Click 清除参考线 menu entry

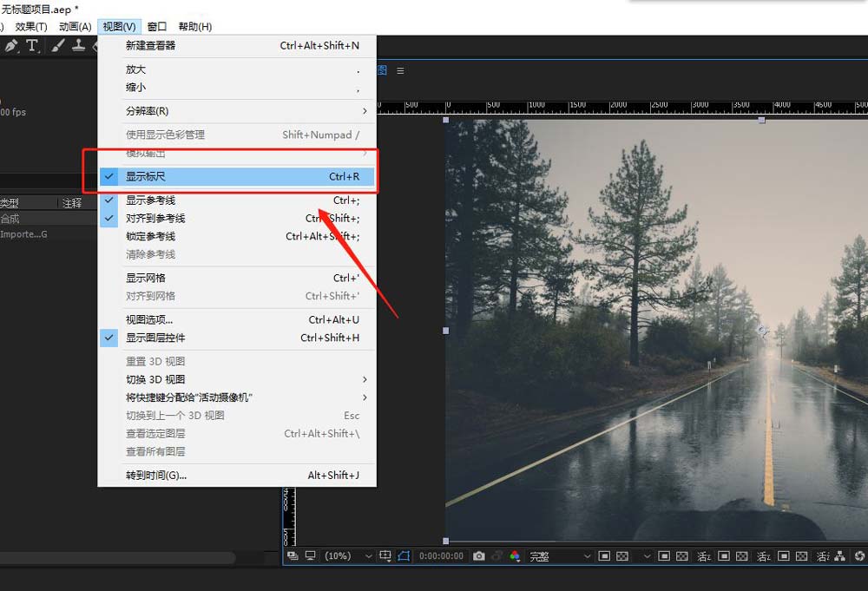(x=237, y=254)
